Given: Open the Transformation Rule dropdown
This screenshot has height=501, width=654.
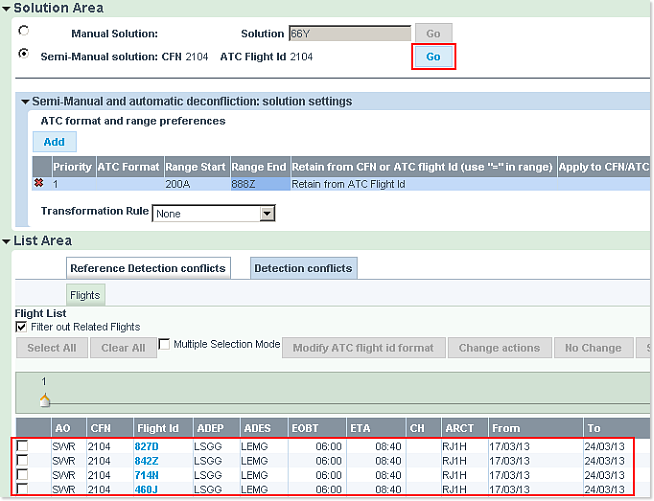Looking at the screenshot, I should click(x=267, y=213).
